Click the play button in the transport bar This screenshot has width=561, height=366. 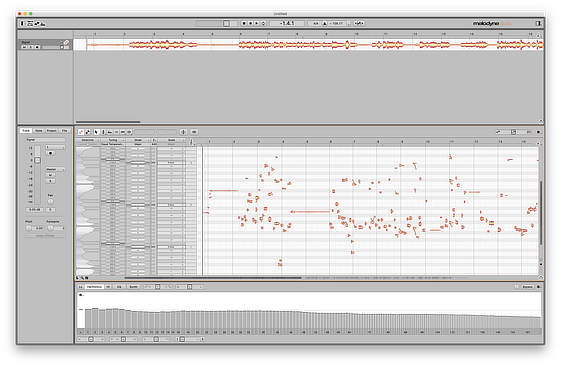tap(257, 23)
